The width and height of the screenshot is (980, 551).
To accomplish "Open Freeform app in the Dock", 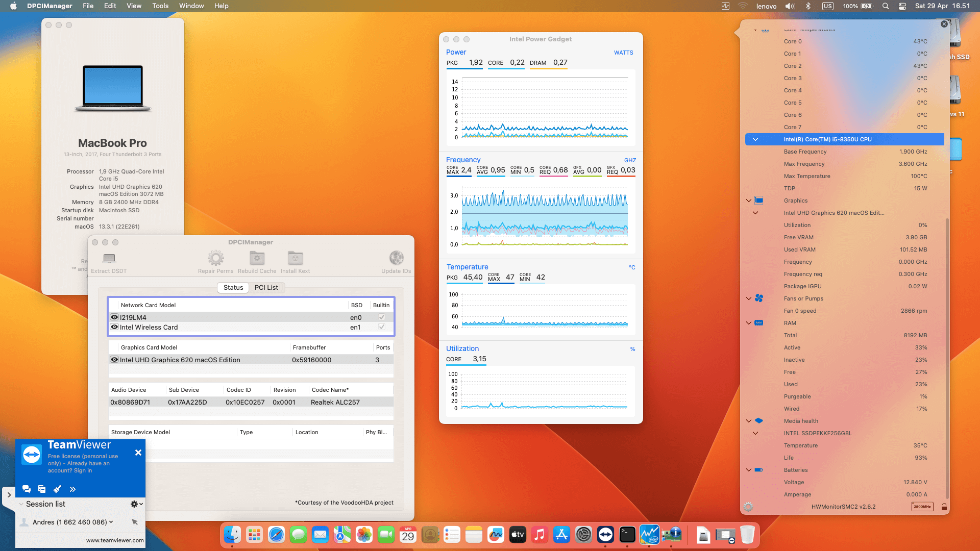I will tap(496, 535).
